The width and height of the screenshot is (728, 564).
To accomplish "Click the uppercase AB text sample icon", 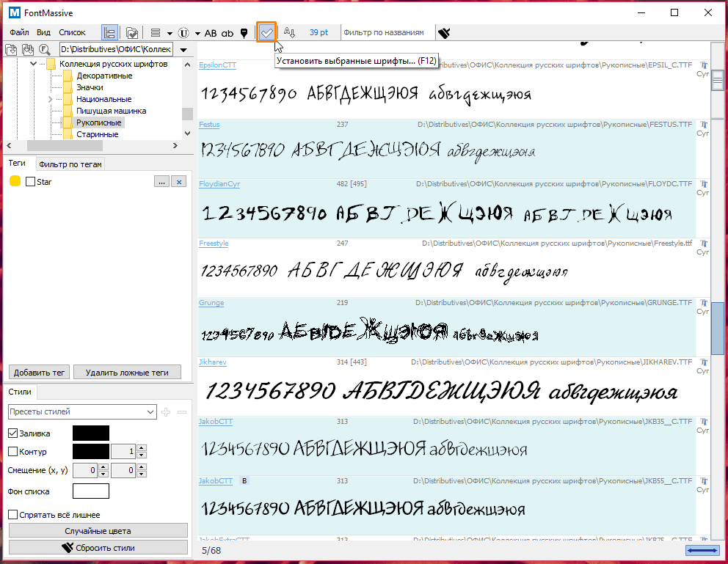I will pyautogui.click(x=211, y=33).
